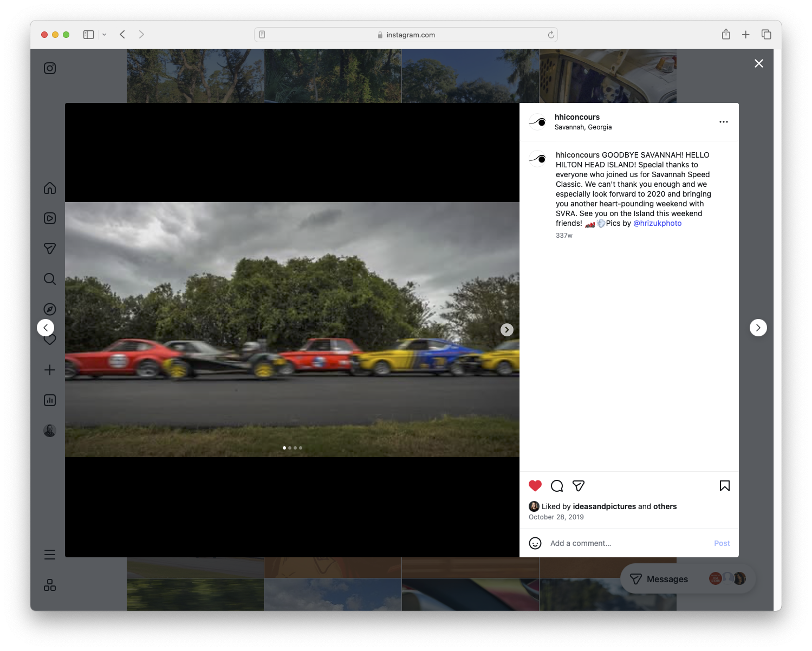
Task: Open the post options three-dot menu
Action: (724, 122)
